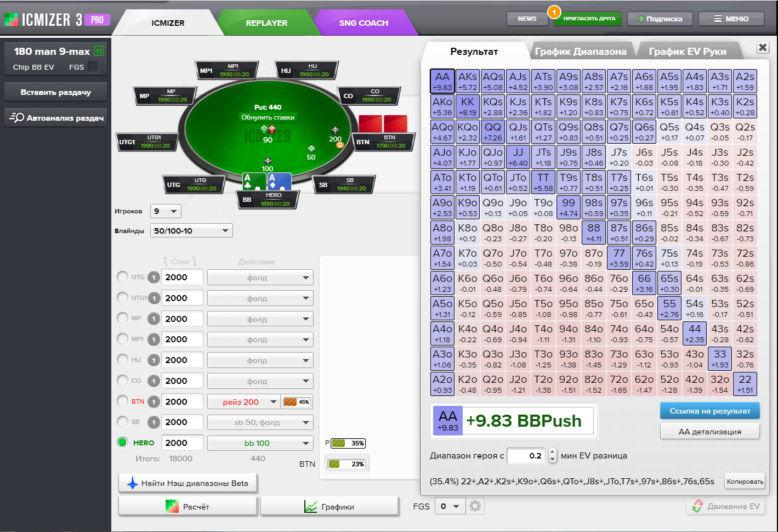The height and width of the screenshot is (532, 778).
Task: Click the HERO stack field showing 2000
Action: (x=182, y=443)
